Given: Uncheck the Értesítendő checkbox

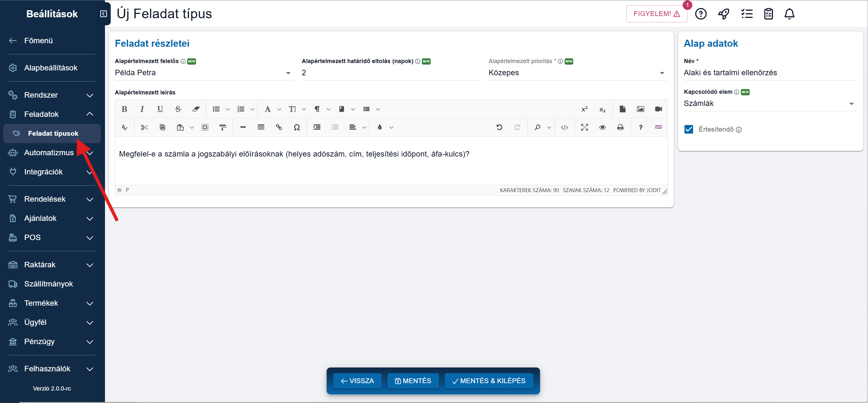Looking at the screenshot, I should (x=688, y=129).
